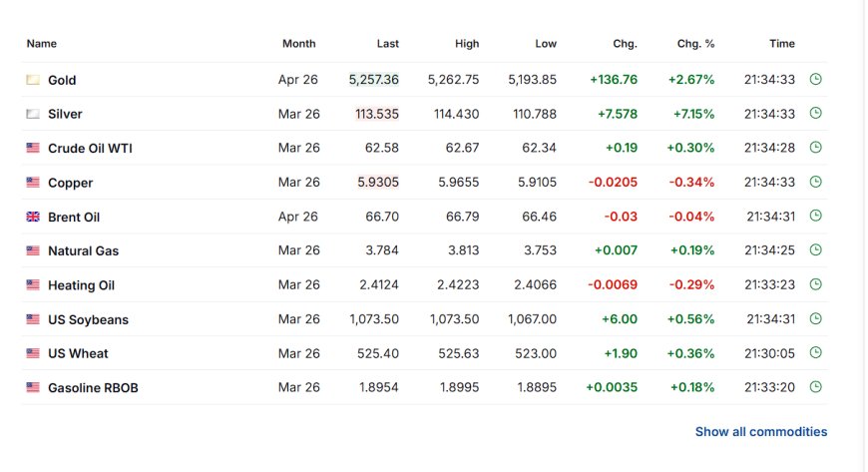Image resolution: width=868 pixels, height=472 pixels.
Task: Click the US flag beside Heating Oil
Action: point(33,284)
